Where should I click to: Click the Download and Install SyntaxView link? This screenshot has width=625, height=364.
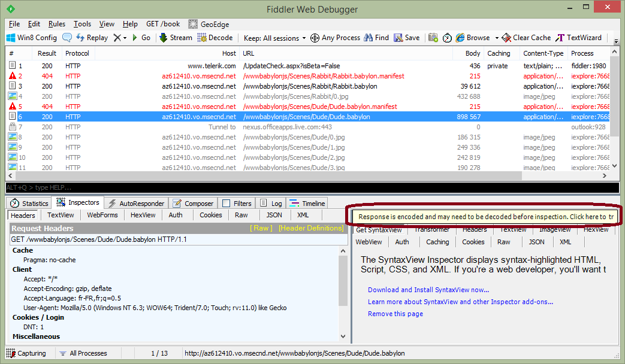(428, 290)
